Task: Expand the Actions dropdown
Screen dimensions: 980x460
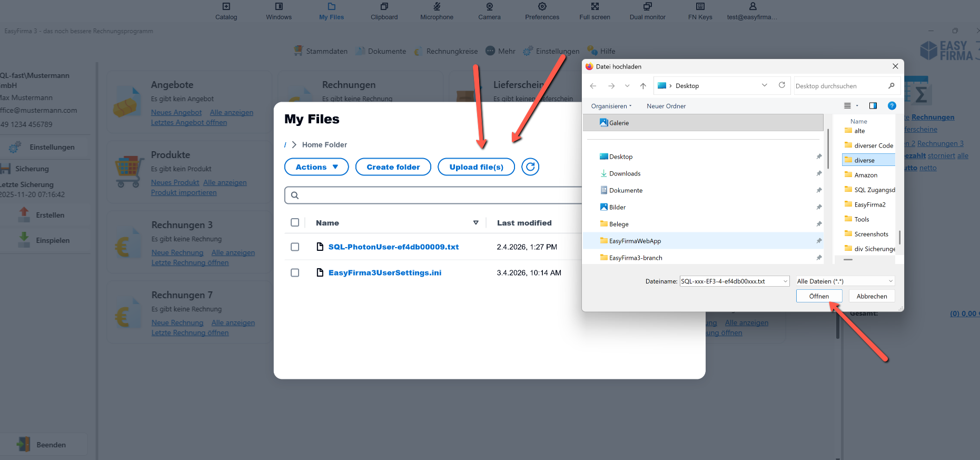Action: pyautogui.click(x=316, y=167)
